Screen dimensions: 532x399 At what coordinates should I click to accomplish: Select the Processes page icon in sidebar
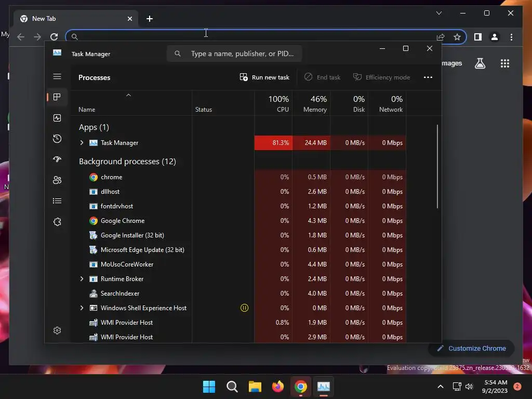pos(57,97)
